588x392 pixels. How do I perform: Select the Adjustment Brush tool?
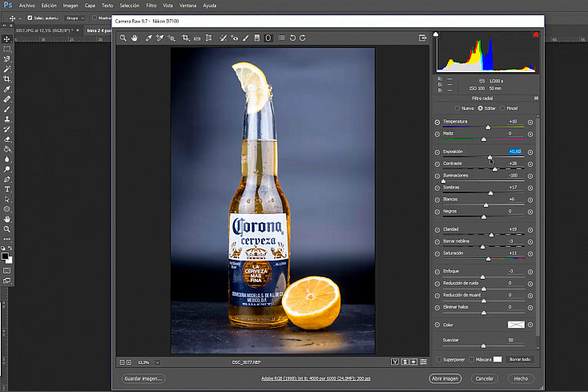coord(246,38)
